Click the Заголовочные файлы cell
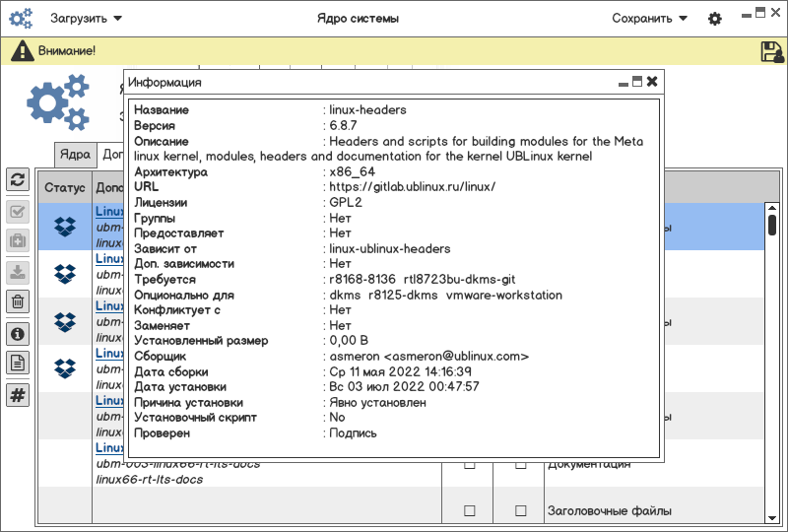This screenshot has height=532, width=788. [x=609, y=511]
